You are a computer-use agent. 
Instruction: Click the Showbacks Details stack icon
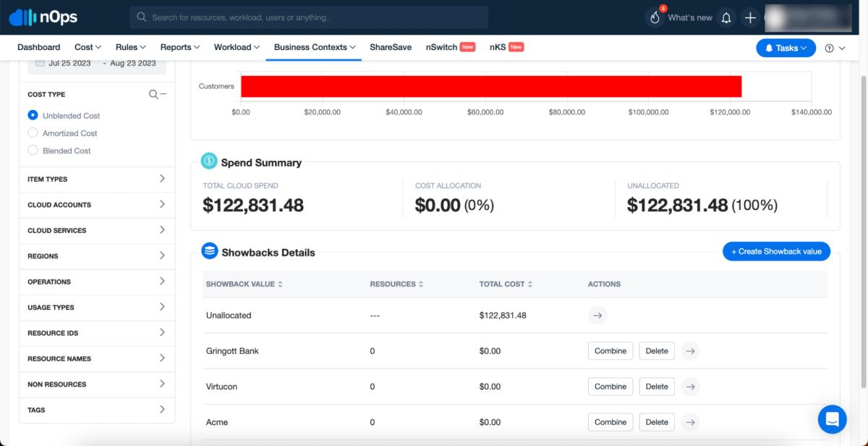[209, 251]
